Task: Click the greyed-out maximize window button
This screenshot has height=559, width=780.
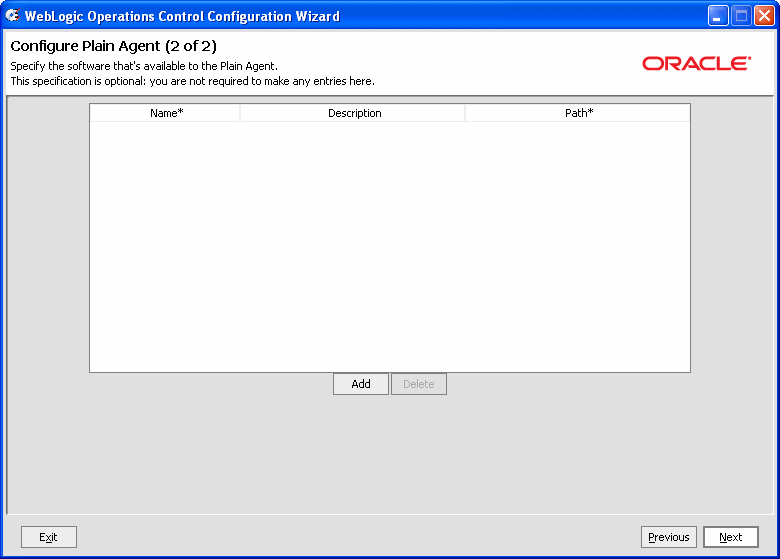Action: click(741, 16)
